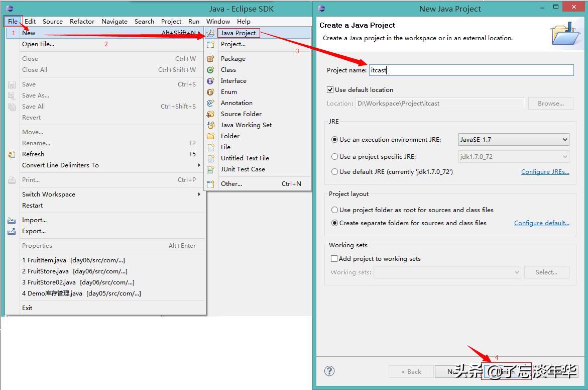Click the Eclipse icon in the main window title bar
Image resolution: width=588 pixels, height=390 pixels.
tap(10, 9)
